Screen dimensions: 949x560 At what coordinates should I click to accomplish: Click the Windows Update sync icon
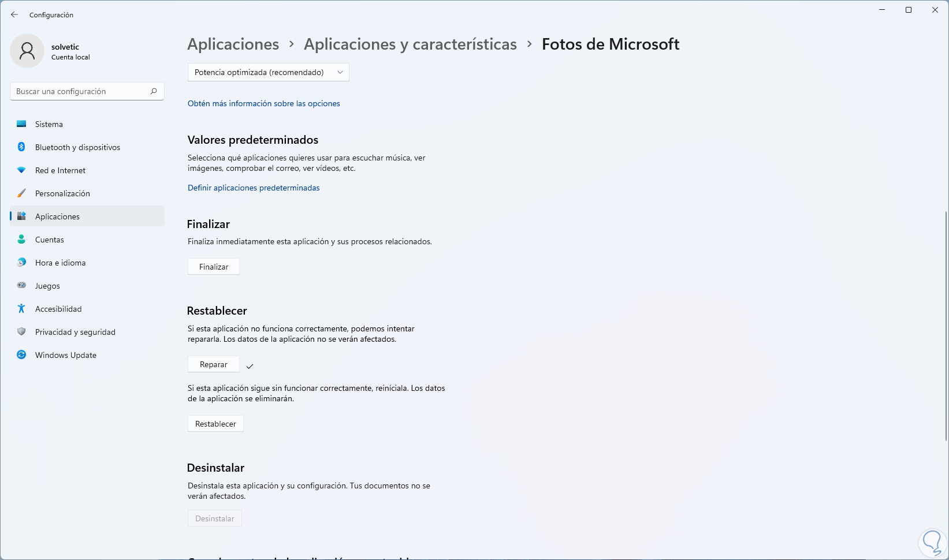coord(21,355)
